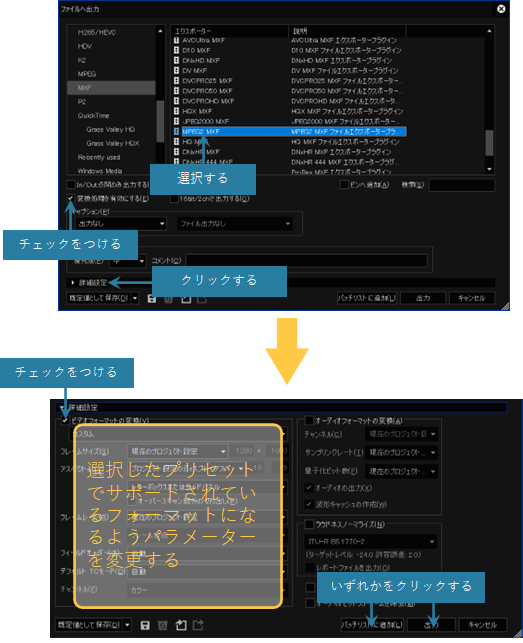523x643 pixels.
Task: Expand the 詳細設定 disclosure triangle in upper dialog
Action: tap(73, 283)
